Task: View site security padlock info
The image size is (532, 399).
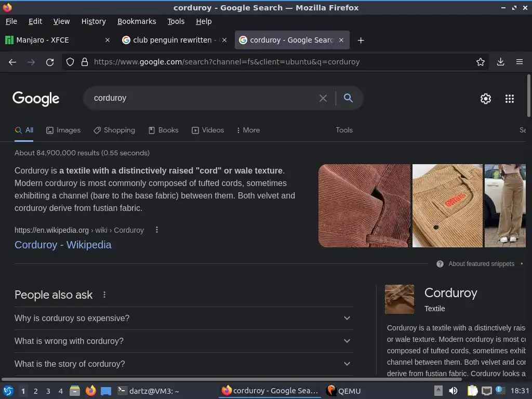Action: [x=85, y=62]
